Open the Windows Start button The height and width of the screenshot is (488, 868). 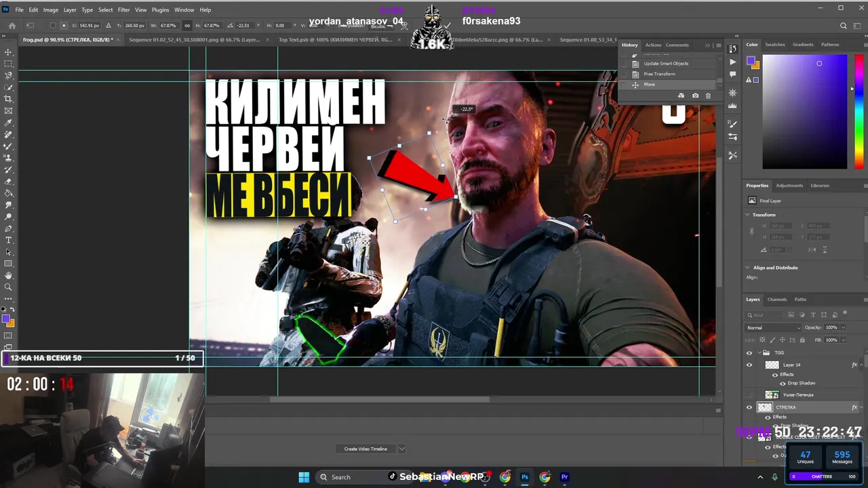[x=304, y=477]
